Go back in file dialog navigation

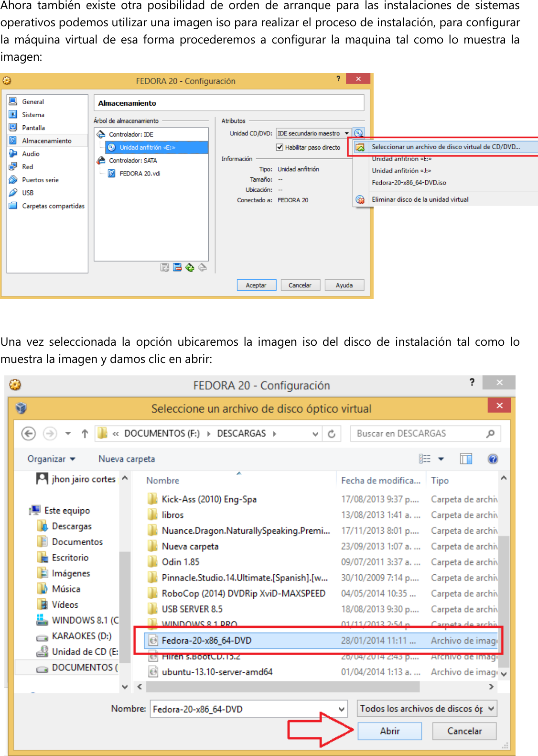[29, 434]
